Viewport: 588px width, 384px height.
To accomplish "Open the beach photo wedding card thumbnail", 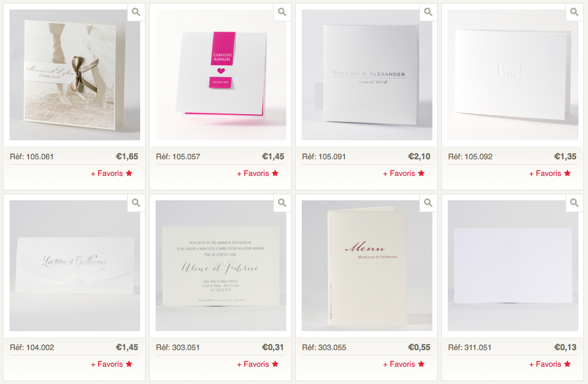I will pyautogui.click(x=75, y=75).
